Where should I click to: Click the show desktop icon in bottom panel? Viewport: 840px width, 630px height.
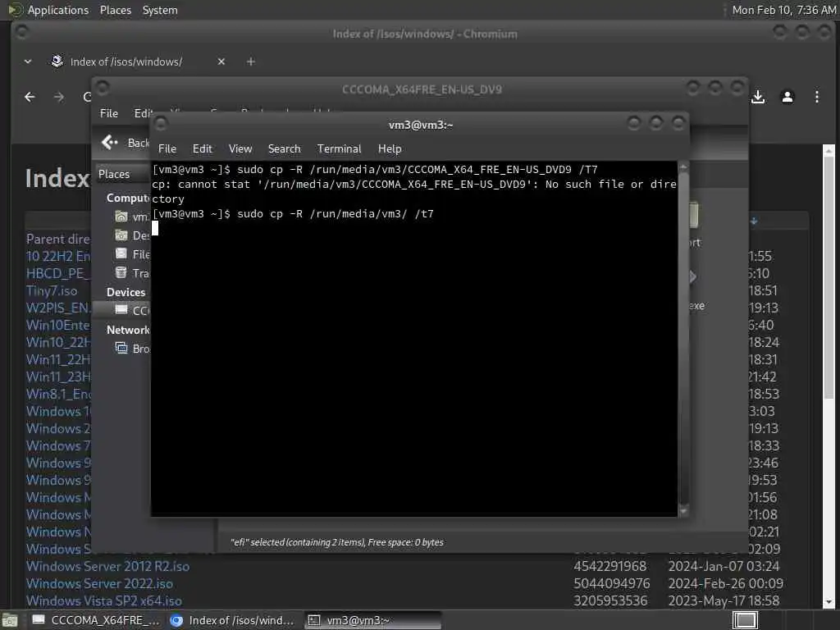click(10, 620)
